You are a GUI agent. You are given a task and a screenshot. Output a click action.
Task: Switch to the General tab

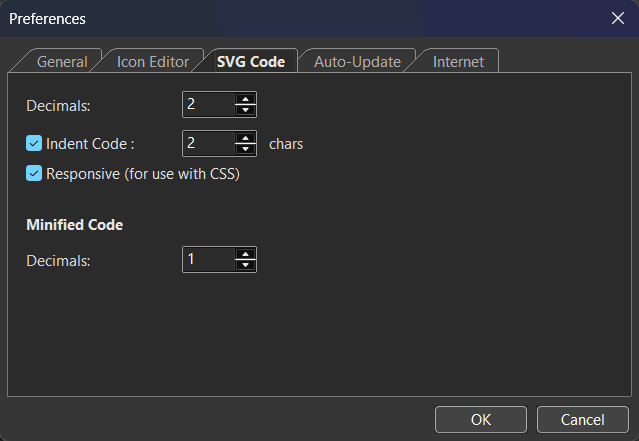pyautogui.click(x=62, y=62)
